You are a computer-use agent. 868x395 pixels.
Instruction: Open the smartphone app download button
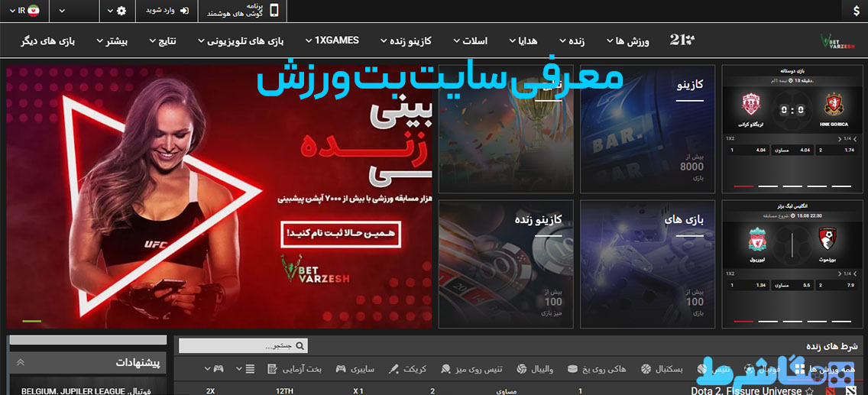[x=242, y=11]
